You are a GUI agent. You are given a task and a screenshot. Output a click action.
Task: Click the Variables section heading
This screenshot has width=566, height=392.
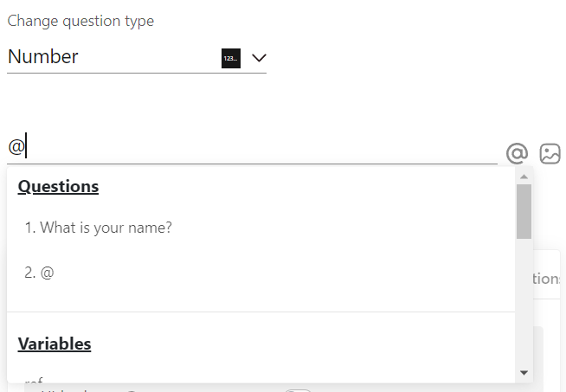[x=55, y=344]
